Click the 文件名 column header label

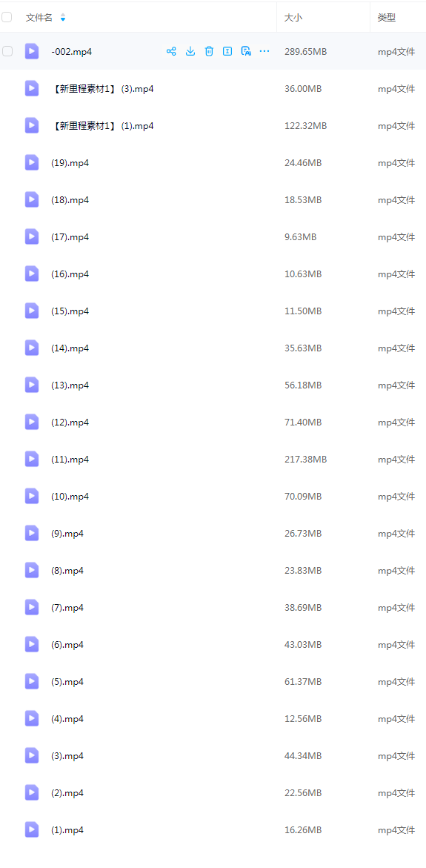(x=39, y=18)
